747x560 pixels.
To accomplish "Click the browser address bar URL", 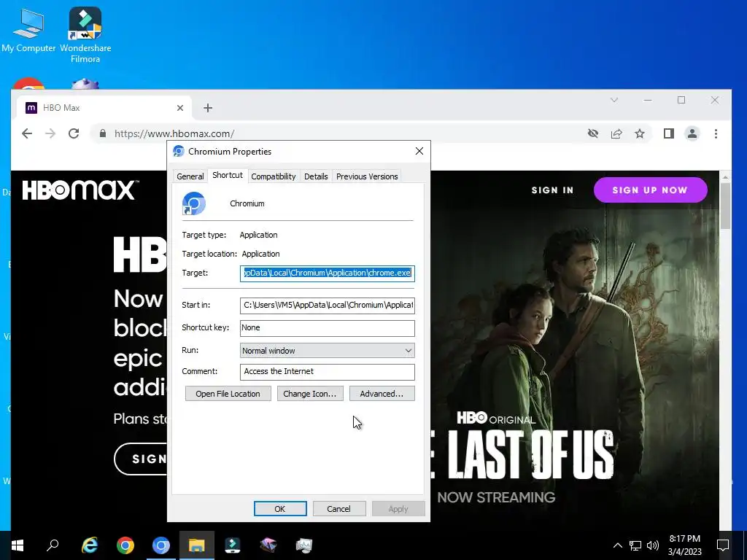I will [x=174, y=134].
